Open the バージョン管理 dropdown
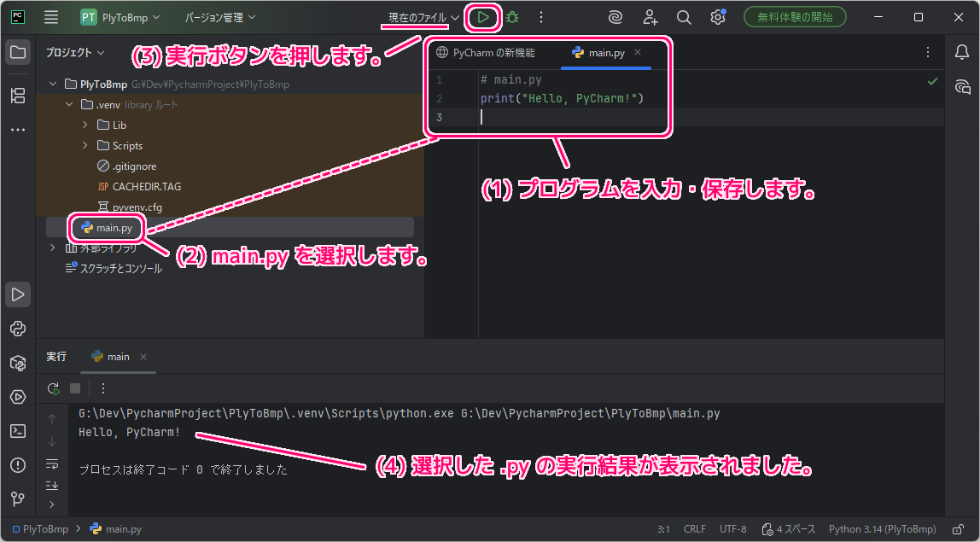Screen dimensions: 980x542 (x=219, y=17)
